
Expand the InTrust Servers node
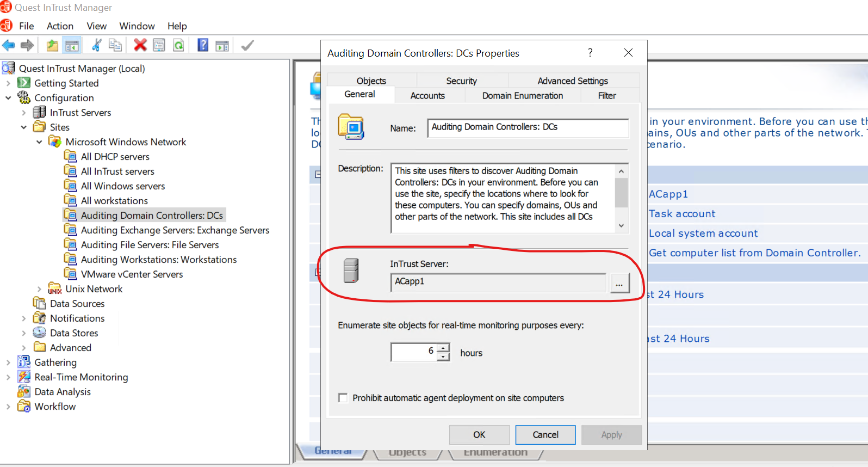pos(23,113)
